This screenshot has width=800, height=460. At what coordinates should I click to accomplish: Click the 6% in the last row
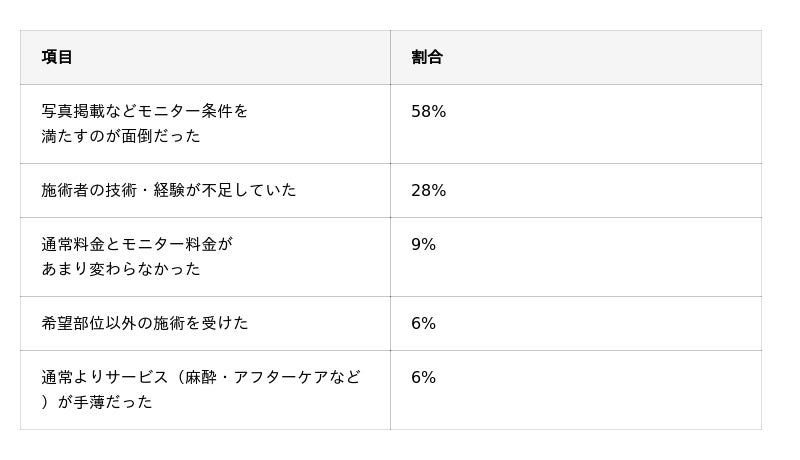(x=423, y=377)
